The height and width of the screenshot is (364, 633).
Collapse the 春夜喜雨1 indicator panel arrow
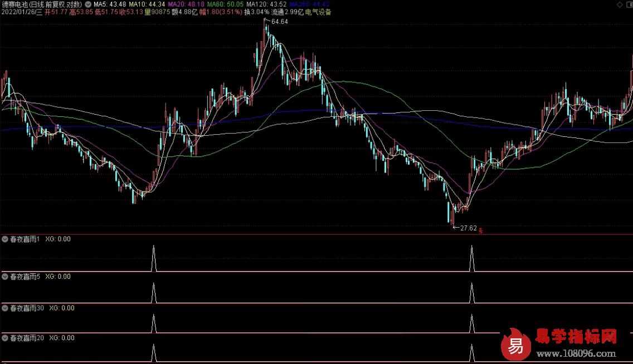point(5,239)
